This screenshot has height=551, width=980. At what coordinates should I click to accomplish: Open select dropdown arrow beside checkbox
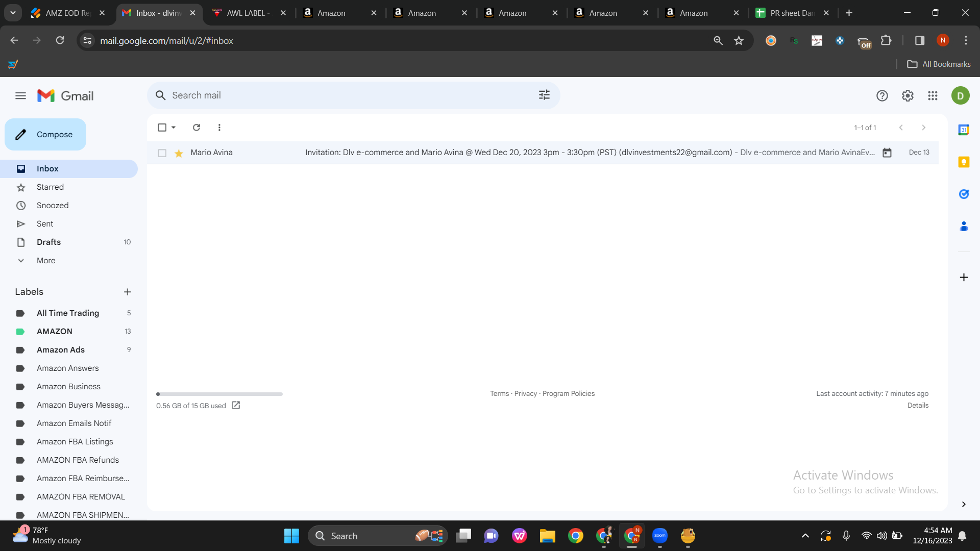[174, 128]
